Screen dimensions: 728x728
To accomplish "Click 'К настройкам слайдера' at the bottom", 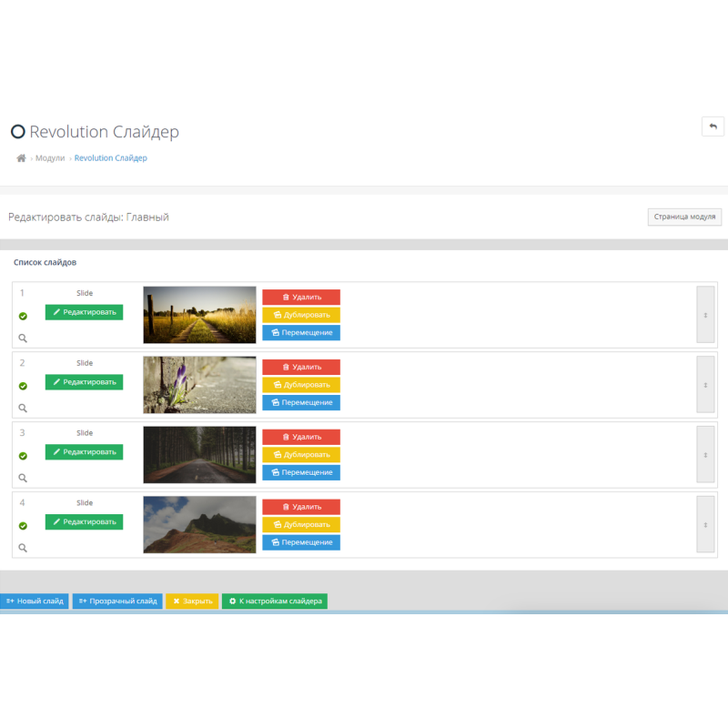I will point(274,602).
